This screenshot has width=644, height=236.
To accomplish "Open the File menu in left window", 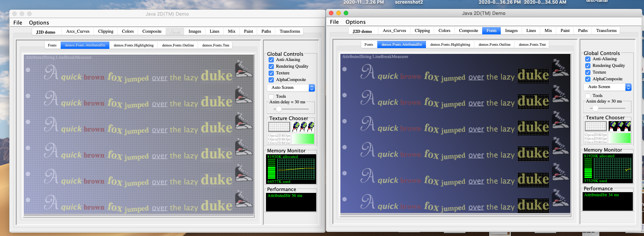I will (18, 23).
